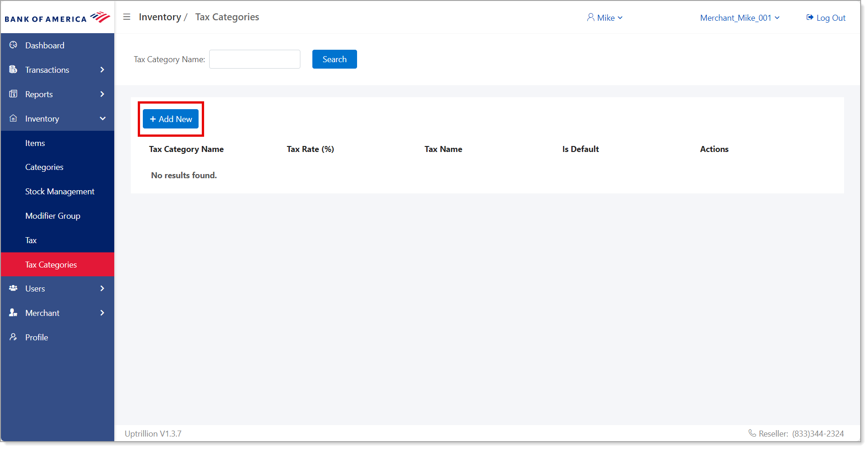Viewport: 868px width, 449px height.
Task: Click the Transactions coins icon
Action: (13, 70)
